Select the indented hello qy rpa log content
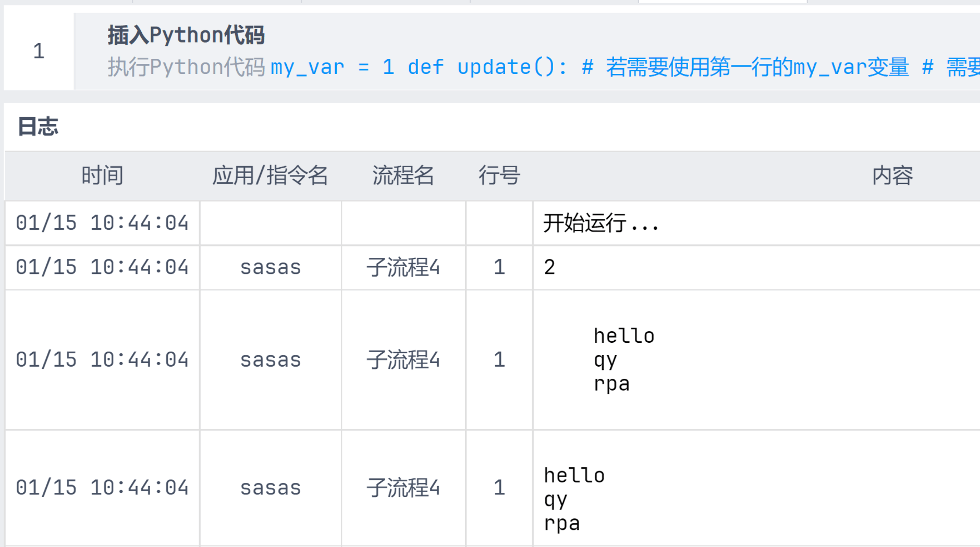Viewport: 980px width, 547px height. pyautogui.click(x=623, y=360)
